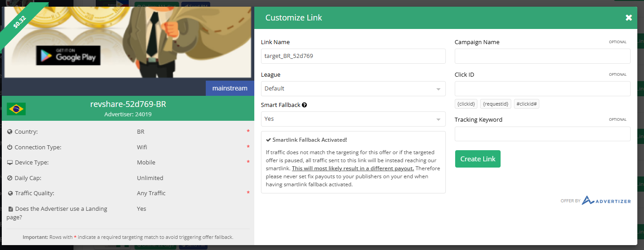The image size is (644, 250).
Task: Focus the Campaign Name field
Action: pos(542,56)
